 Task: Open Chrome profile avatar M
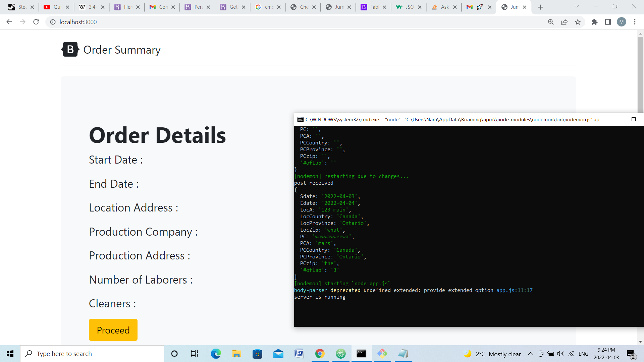pos(622,22)
